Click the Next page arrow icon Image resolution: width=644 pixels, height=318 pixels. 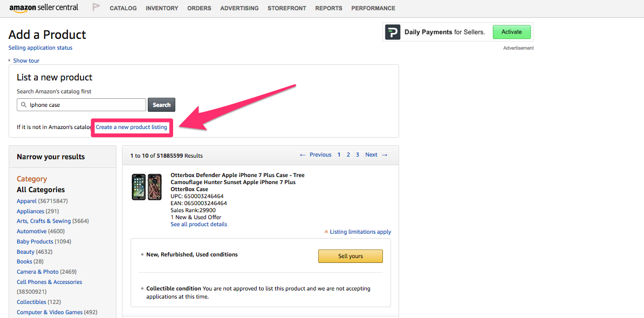385,155
